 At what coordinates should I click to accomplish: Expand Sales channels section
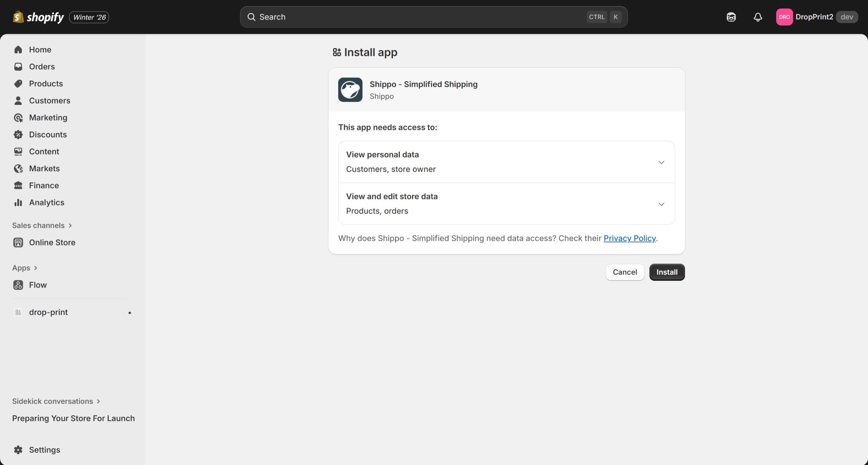pyautogui.click(x=42, y=225)
